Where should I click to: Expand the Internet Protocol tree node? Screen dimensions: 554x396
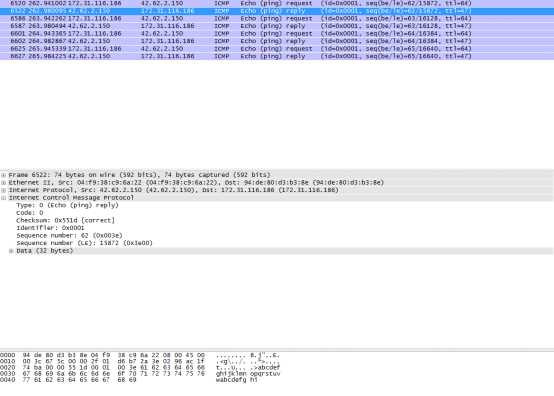click(x=4, y=190)
